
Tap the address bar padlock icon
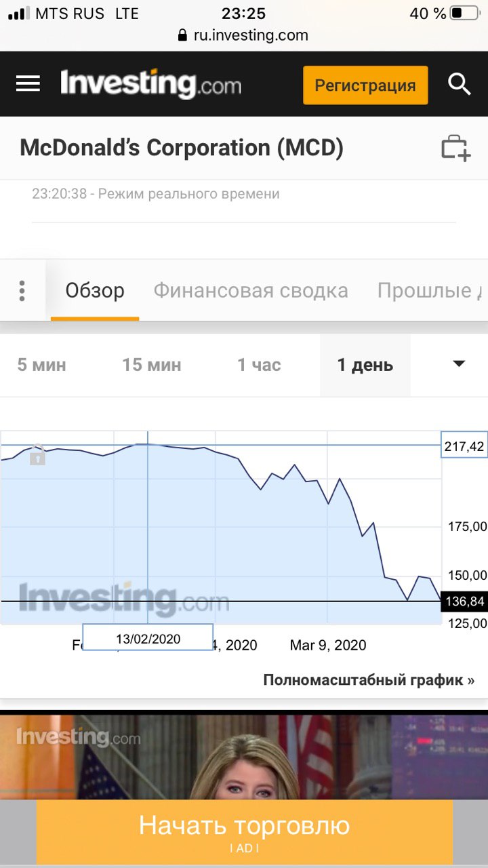(182, 35)
